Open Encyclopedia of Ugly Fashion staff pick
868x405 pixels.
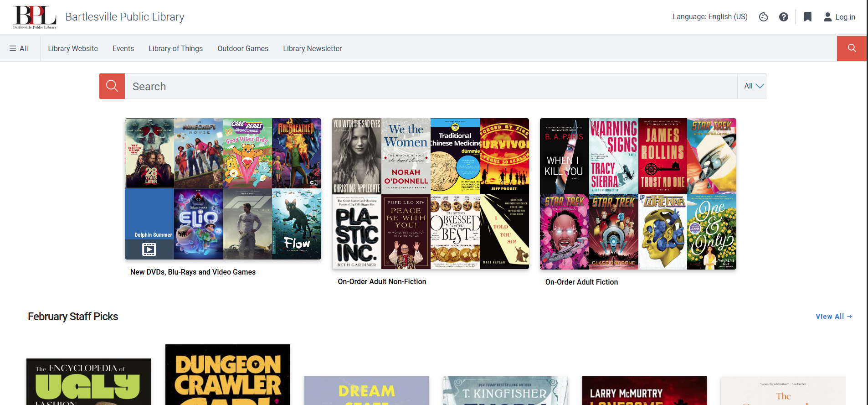click(x=88, y=382)
